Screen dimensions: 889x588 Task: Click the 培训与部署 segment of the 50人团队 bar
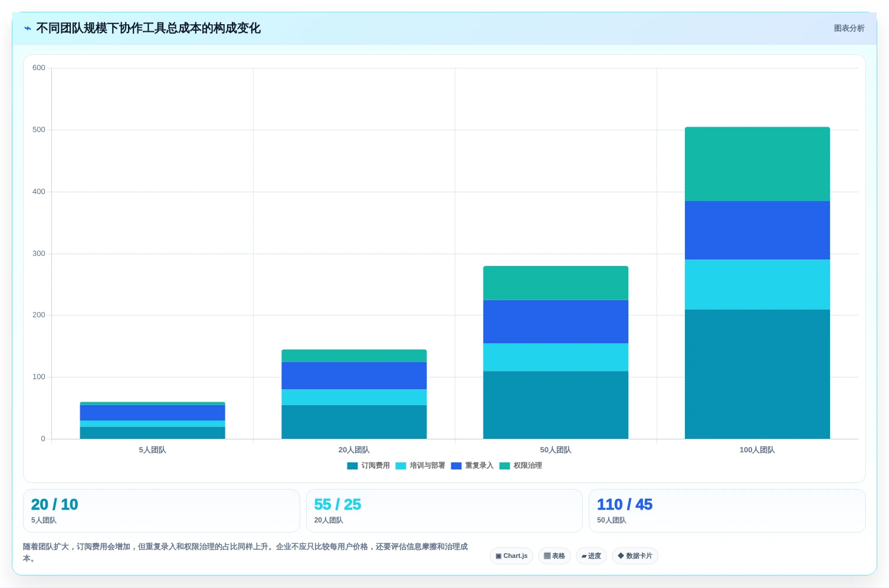[556, 357]
